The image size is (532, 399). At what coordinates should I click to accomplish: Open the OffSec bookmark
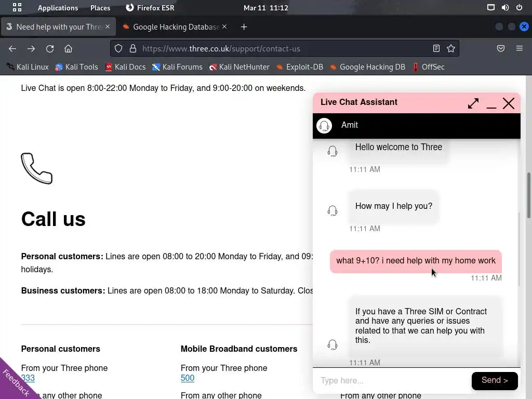coord(428,67)
